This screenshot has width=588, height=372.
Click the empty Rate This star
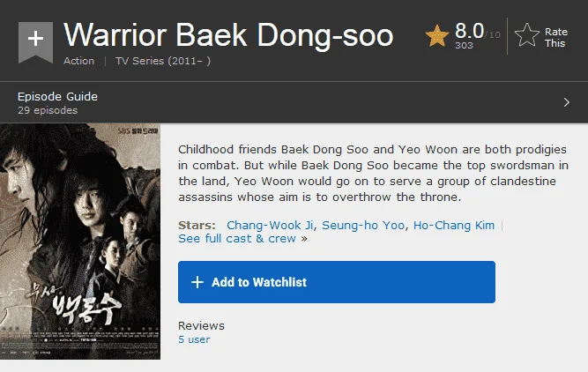[527, 35]
